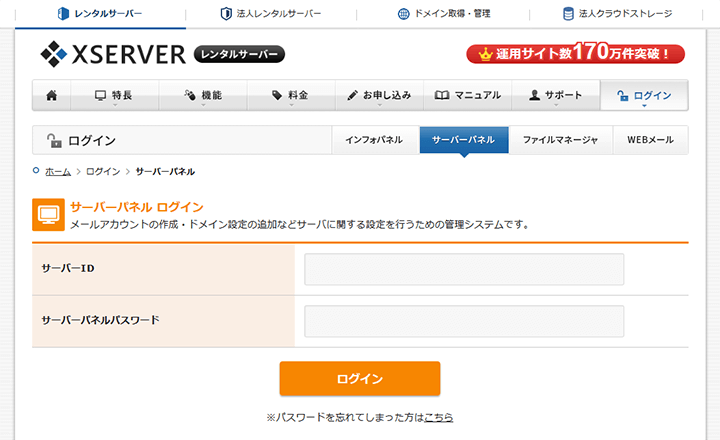Click the home icon in navigation bar
Screen dimensions: 720x440
(51, 95)
